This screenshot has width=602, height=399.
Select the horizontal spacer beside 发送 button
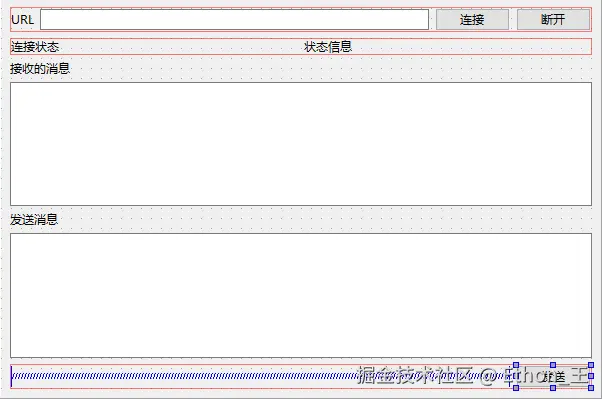(261, 376)
